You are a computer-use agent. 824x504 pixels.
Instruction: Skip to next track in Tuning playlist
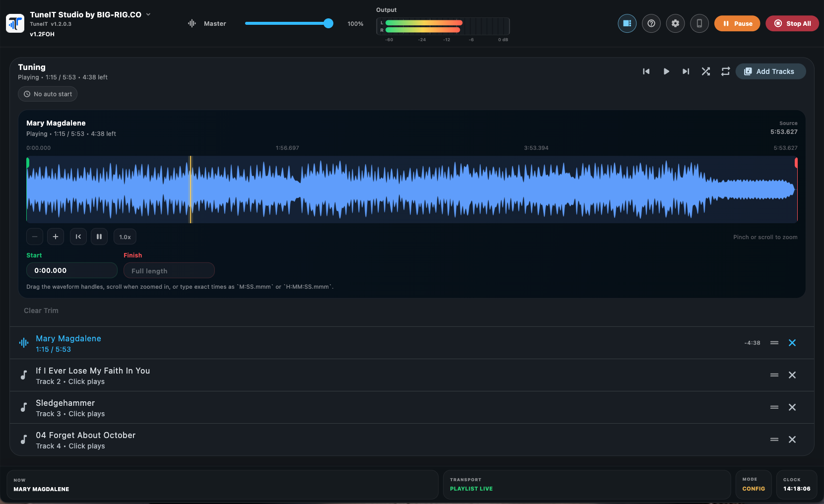tap(686, 71)
